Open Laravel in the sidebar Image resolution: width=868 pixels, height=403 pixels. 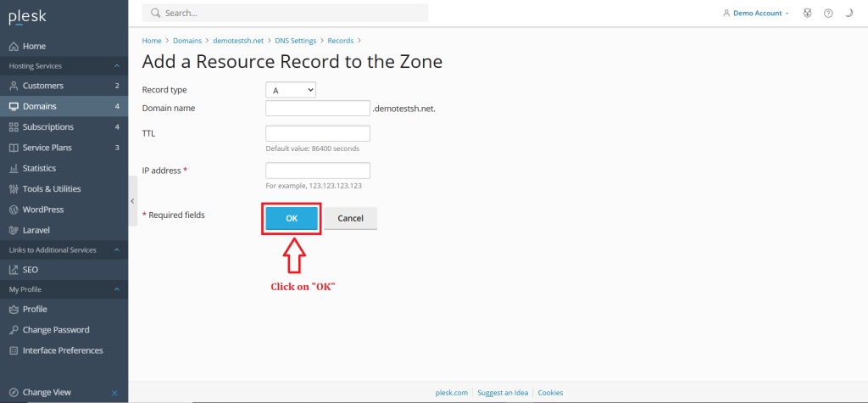pyautogui.click(x=64, y=231)
